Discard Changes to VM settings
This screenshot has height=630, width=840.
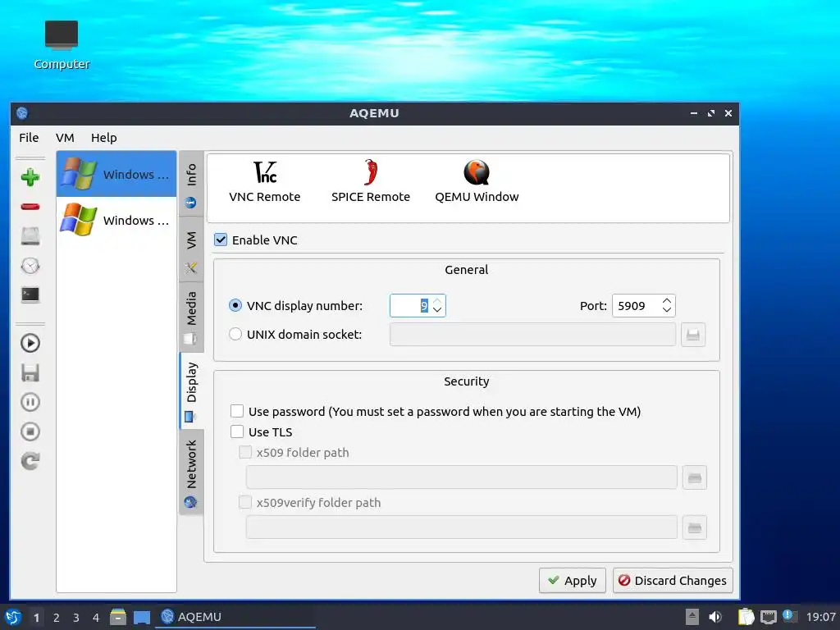click(x=673, y=580)
